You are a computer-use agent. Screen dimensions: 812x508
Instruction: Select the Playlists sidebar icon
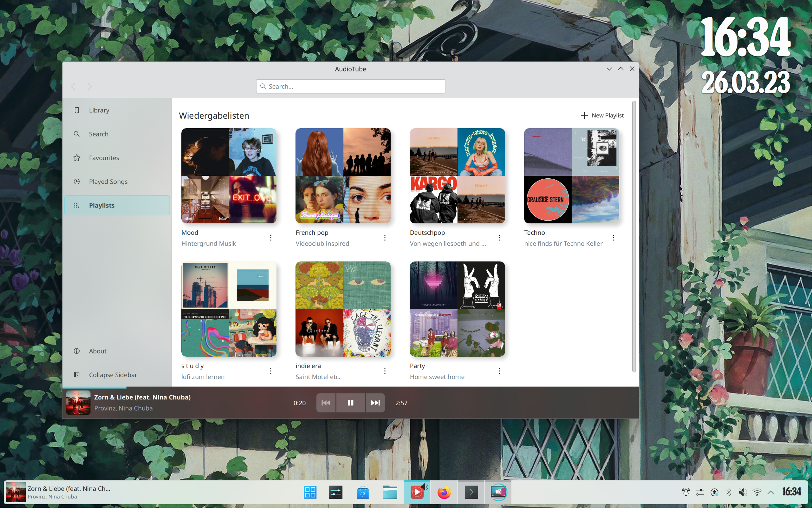(77, 205)
